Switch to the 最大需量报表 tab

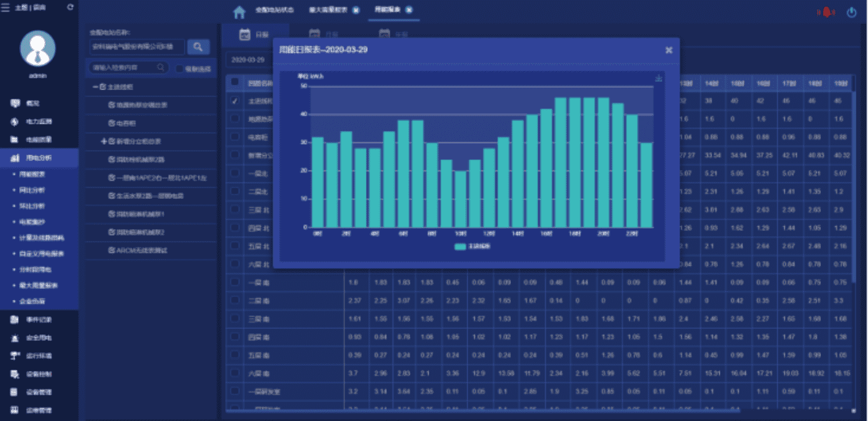[x=329, y=10]
